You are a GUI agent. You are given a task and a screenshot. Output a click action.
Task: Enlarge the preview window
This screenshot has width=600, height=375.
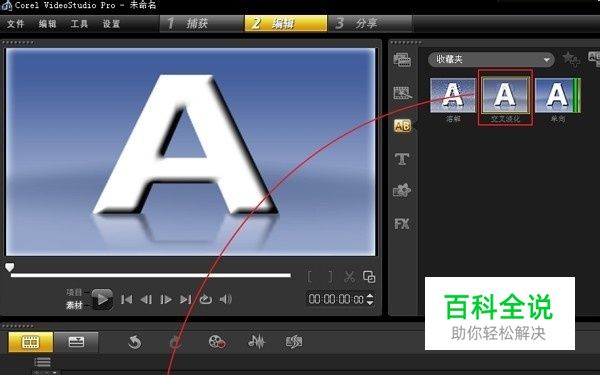(x=369, y=277)
